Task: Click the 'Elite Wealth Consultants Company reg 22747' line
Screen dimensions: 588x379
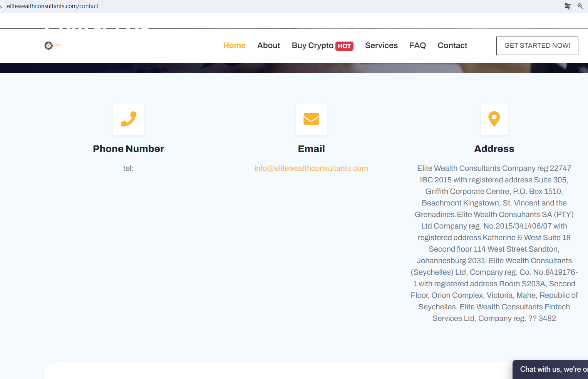Action: [494, 168]
